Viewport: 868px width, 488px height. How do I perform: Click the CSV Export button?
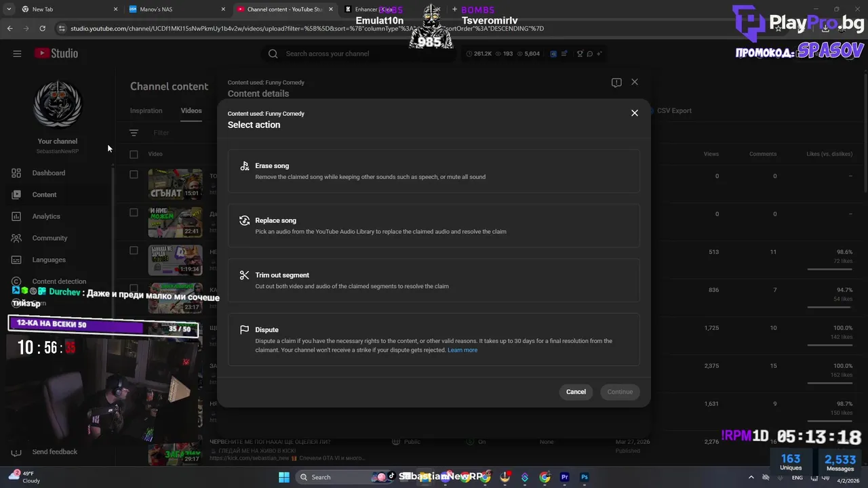(x=673, y=110)
